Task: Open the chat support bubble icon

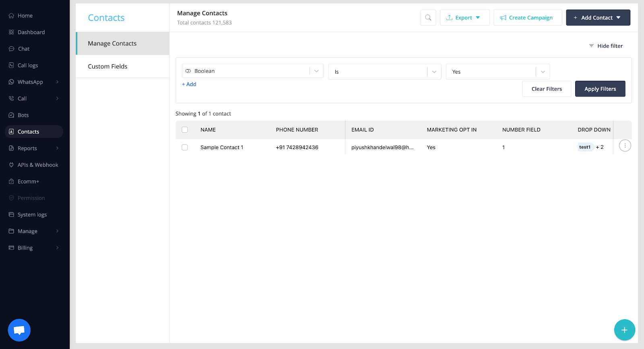Action: click(19, 330)
